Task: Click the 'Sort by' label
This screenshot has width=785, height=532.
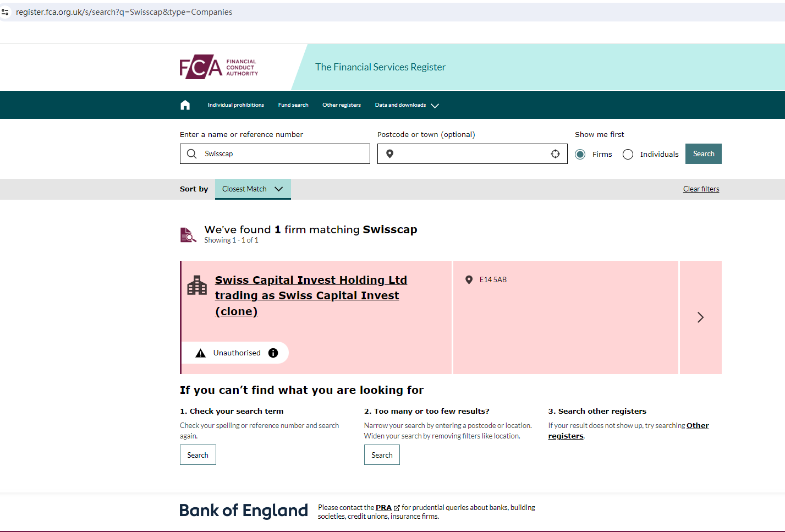Action: tap(194, 189)
